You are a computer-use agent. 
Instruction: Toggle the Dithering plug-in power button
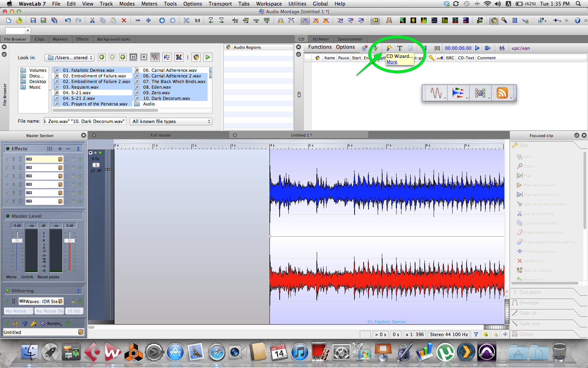[x=80, y=301]
